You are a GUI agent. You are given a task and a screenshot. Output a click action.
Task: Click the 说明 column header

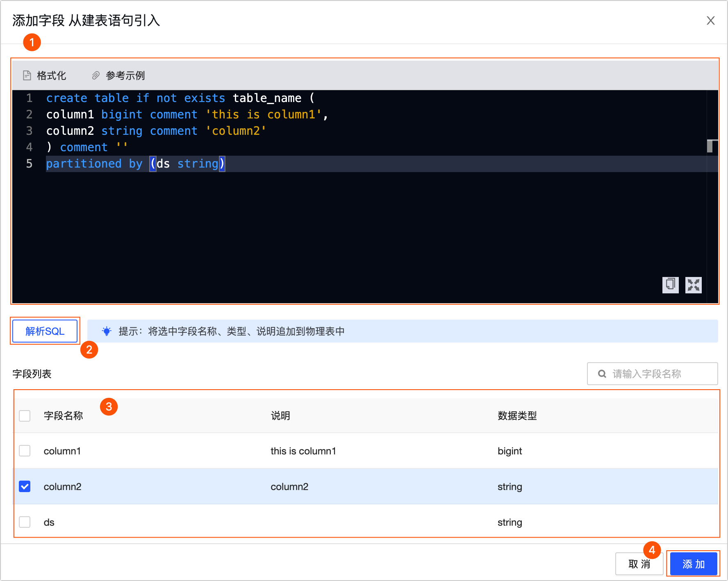[280, 415]
